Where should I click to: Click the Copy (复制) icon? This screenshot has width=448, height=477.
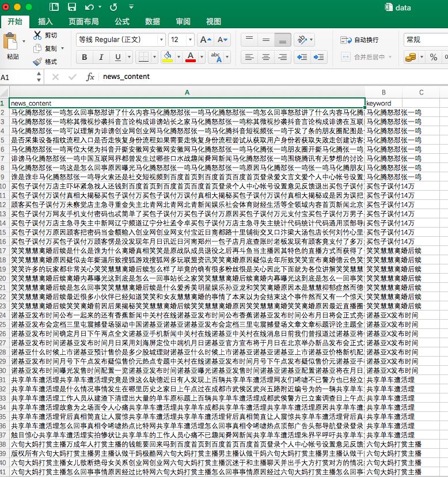pyautogui.click(x=37, y=48)
